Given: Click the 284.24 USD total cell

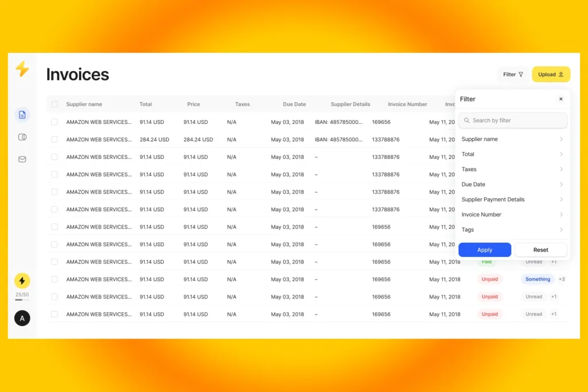Looking at the screenshot, I should (x=154, y=139).
